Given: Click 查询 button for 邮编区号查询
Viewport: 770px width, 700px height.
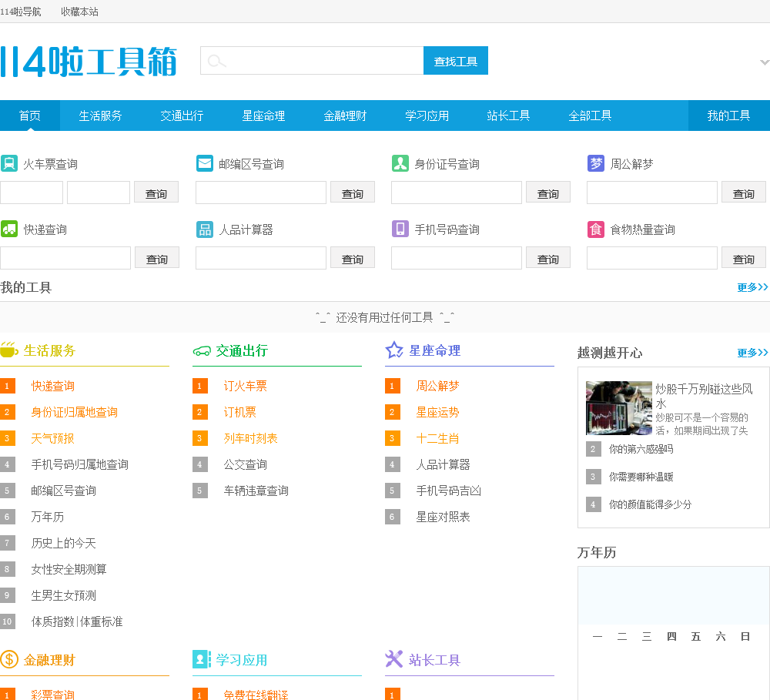Looking at the screenshot, I should tap(353, 193).
